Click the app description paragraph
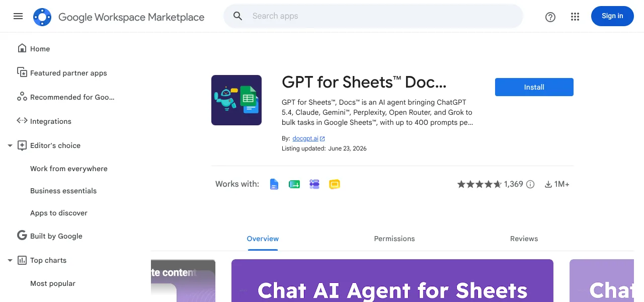Viewport: 644px width, 302px height. [x=377, y=112]
